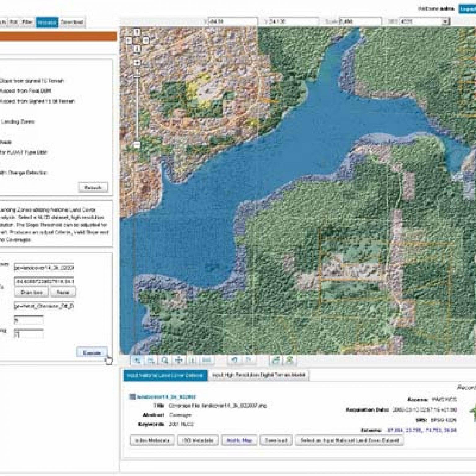Click the slope threshold field showing 5

pos(29,320)
